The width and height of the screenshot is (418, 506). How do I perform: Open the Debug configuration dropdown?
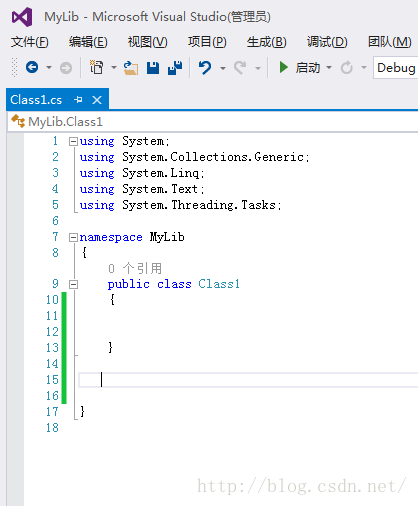tap(396, 68)
